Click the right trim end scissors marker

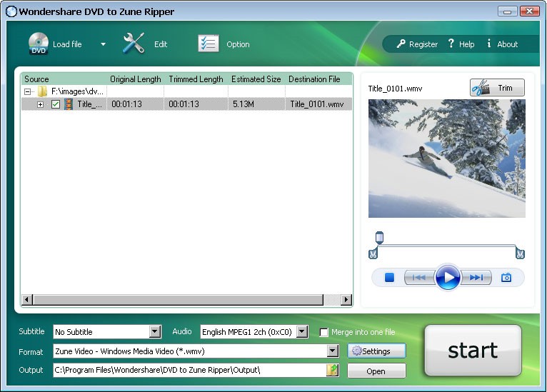(520, 253)
